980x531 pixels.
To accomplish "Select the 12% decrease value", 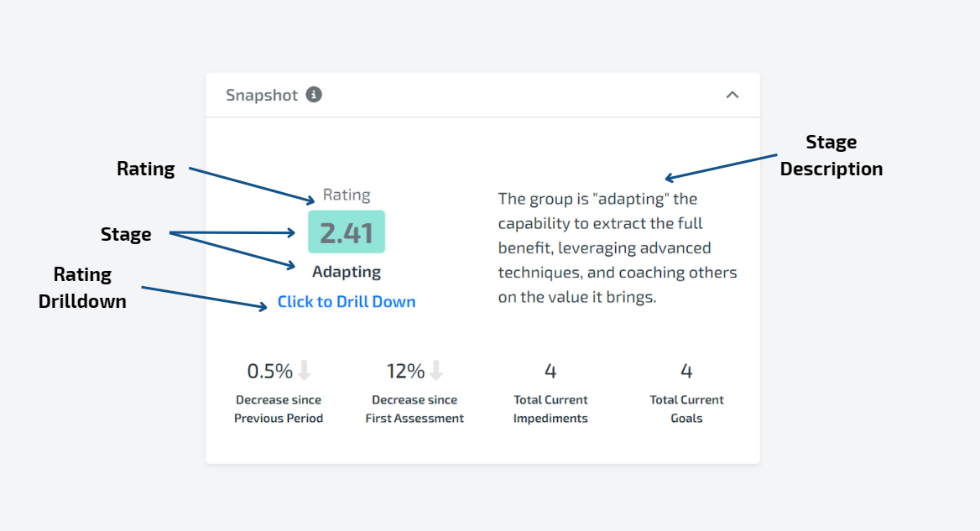I will pos(405,371).
